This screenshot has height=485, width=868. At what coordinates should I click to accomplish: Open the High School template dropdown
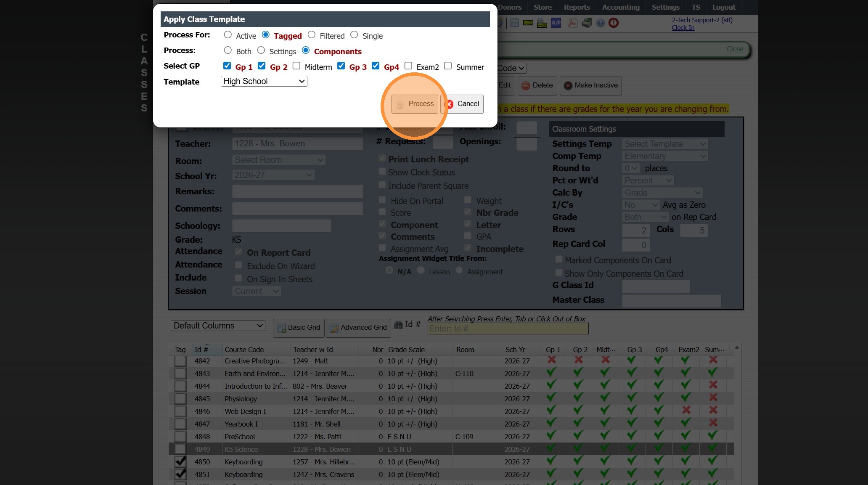[264, 81]
